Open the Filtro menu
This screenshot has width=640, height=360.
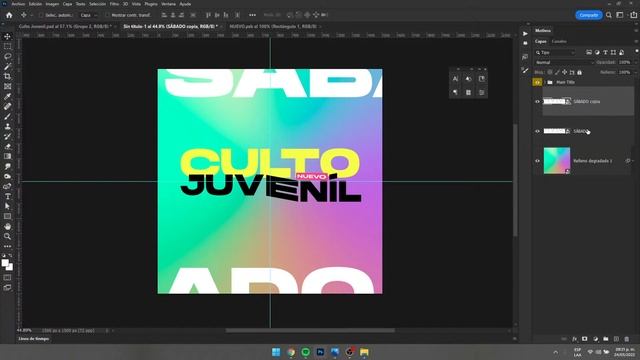pos(114,4)
